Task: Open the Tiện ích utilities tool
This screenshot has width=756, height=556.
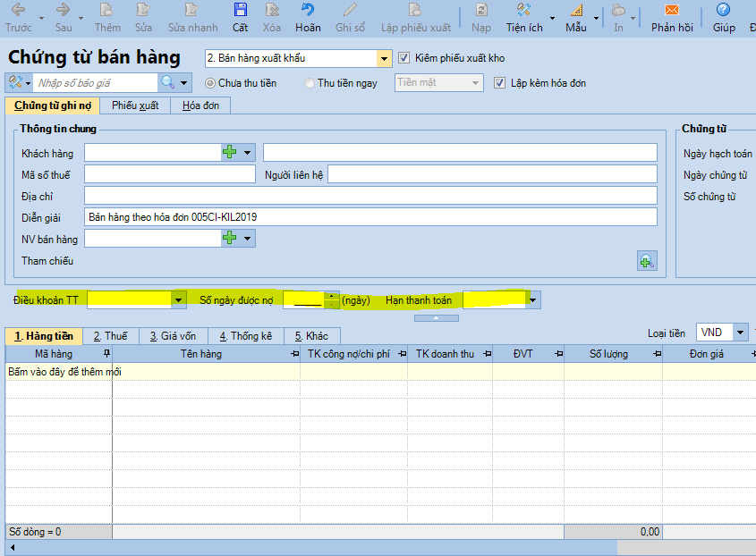Action: (x=524, y=11)
